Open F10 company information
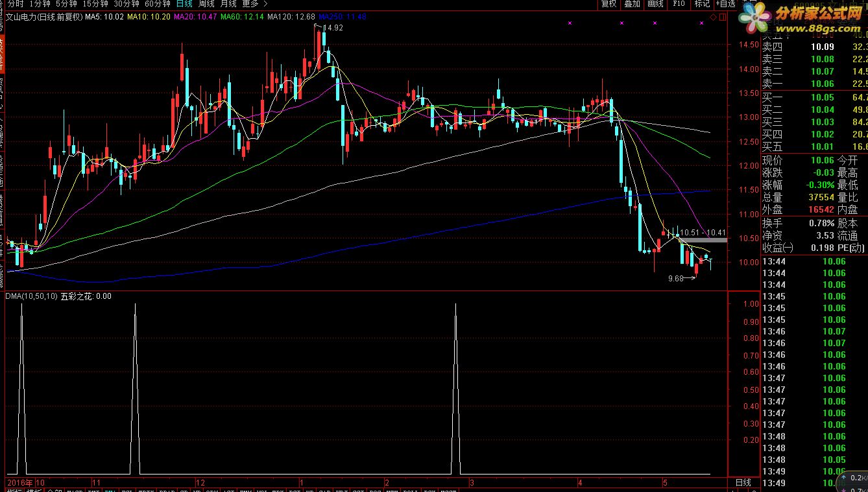Viewport: 868px width, 492px height. pos(679,4)
